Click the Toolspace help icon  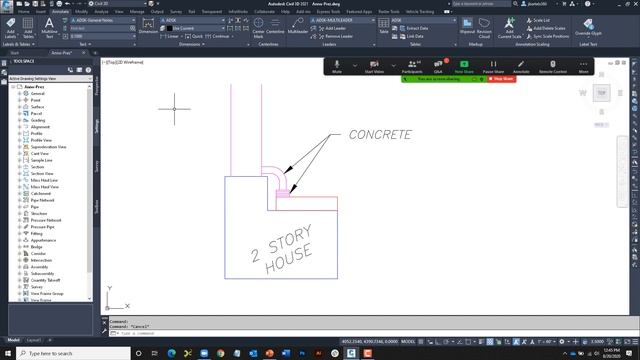click(88, 70)
